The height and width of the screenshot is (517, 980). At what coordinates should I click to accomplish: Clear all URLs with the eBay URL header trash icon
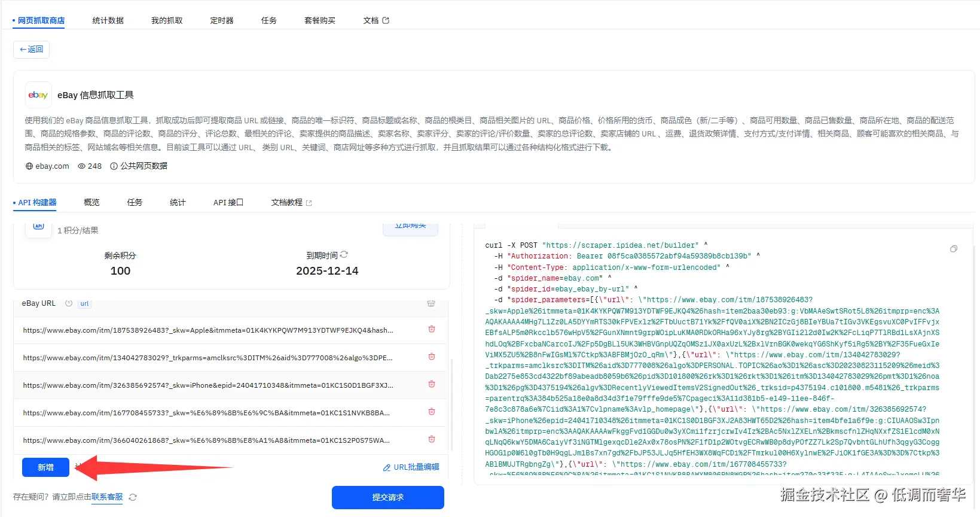point(431,303)
